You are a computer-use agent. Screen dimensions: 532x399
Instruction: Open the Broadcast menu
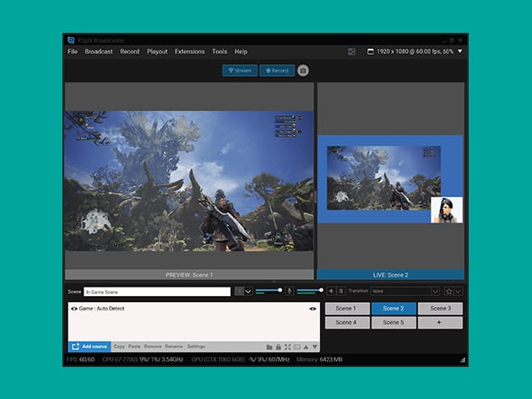(99, 51)
